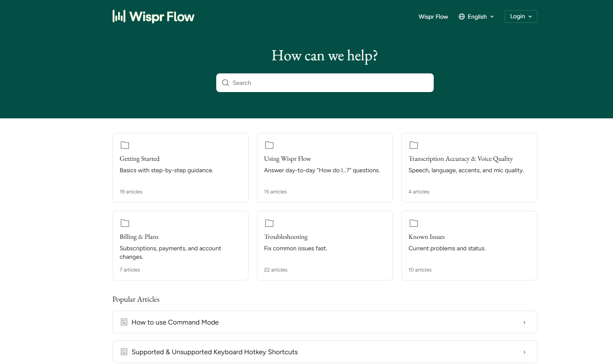The width and height of the screenshot is (613, 364).
Task: Click the "Popular Articles" heading
Action: (x=136, y=299)
